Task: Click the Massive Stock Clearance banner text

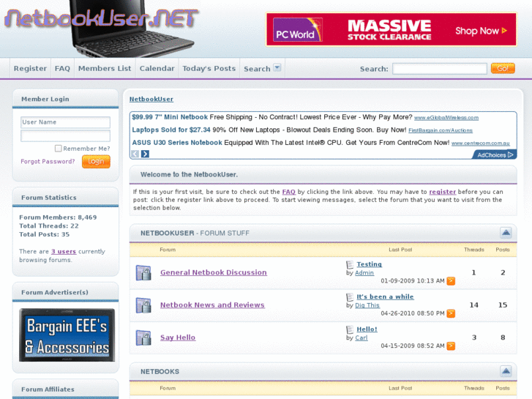Action: coord(389,30)
